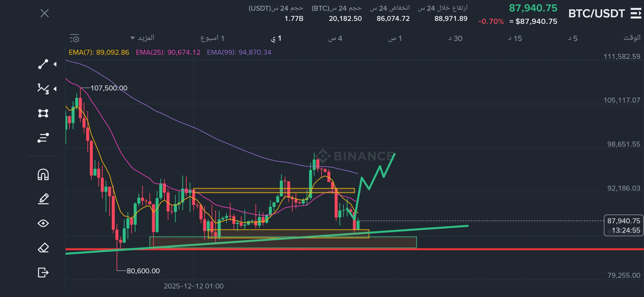
Task: Exit drawing mode via exit icon
Action: [43, 273]
